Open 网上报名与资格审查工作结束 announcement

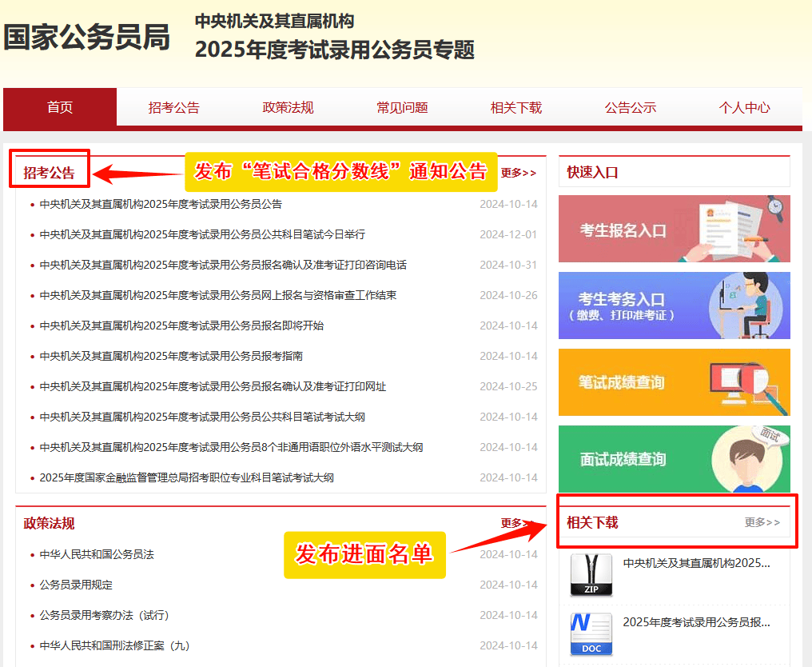(x=218, y=295)
